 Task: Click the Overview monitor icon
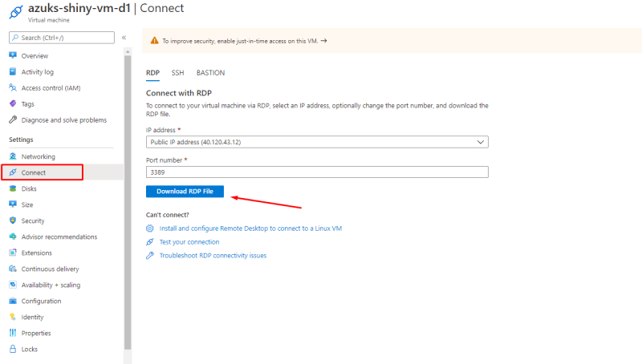click(13, 55)
